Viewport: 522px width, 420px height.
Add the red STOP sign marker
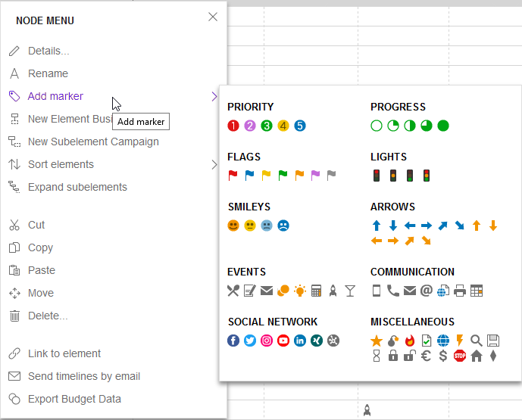tap(460, 356)
